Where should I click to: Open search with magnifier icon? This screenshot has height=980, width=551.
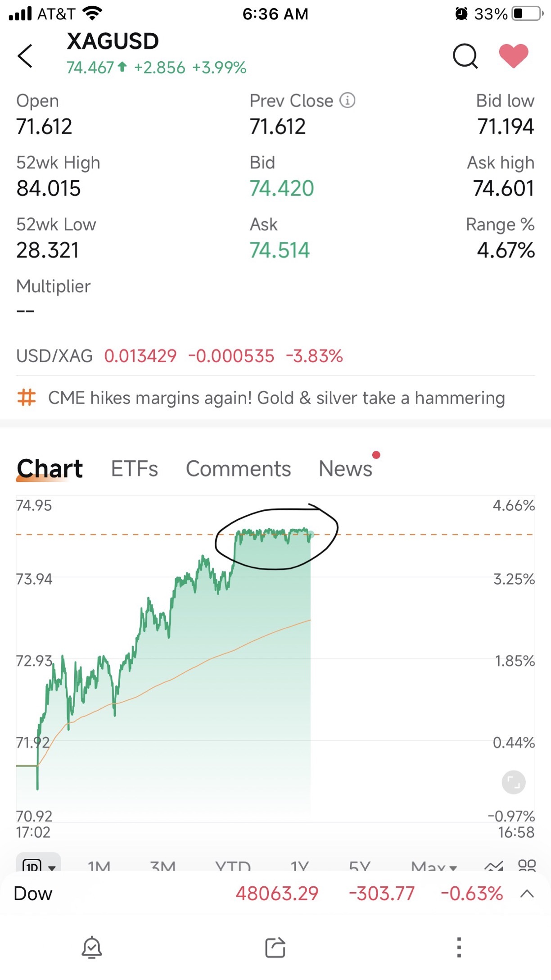click(465, 56)
